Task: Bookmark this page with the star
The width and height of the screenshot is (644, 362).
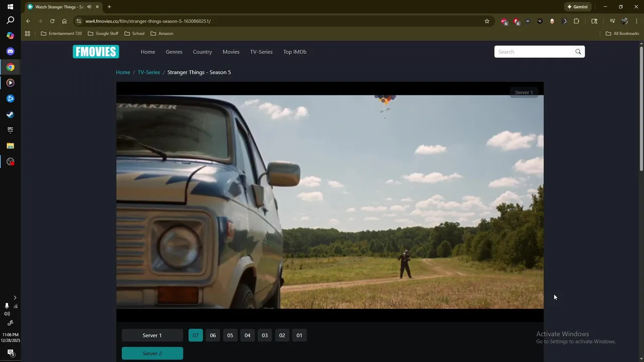Action: (x=487, y=21)
